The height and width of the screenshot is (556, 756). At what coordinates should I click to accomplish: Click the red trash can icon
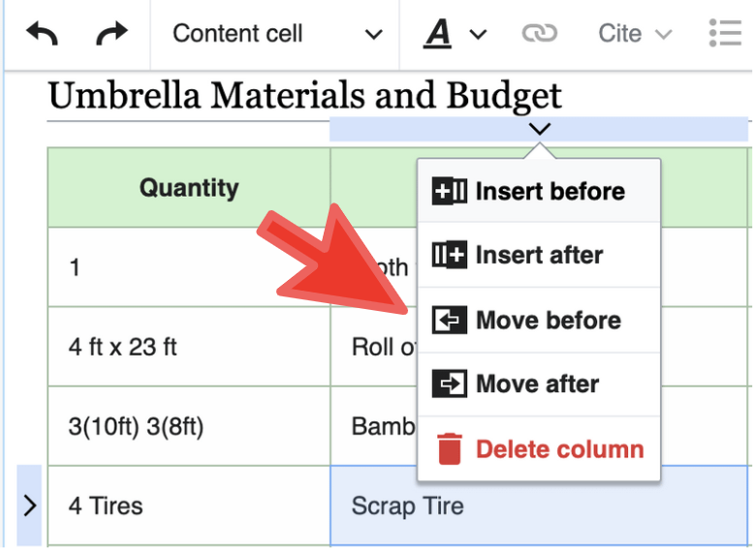pyautogui.click(x=449, y=449)
